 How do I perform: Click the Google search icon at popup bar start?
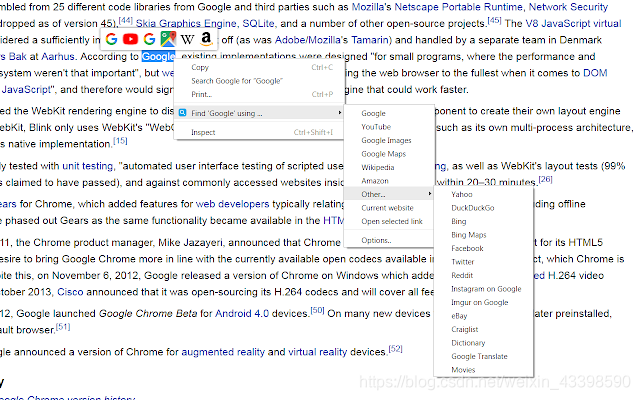point(111,39)
